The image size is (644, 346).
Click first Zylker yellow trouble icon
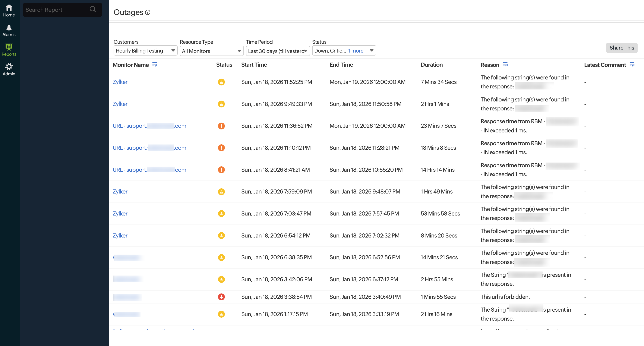[x=221, y=82]
